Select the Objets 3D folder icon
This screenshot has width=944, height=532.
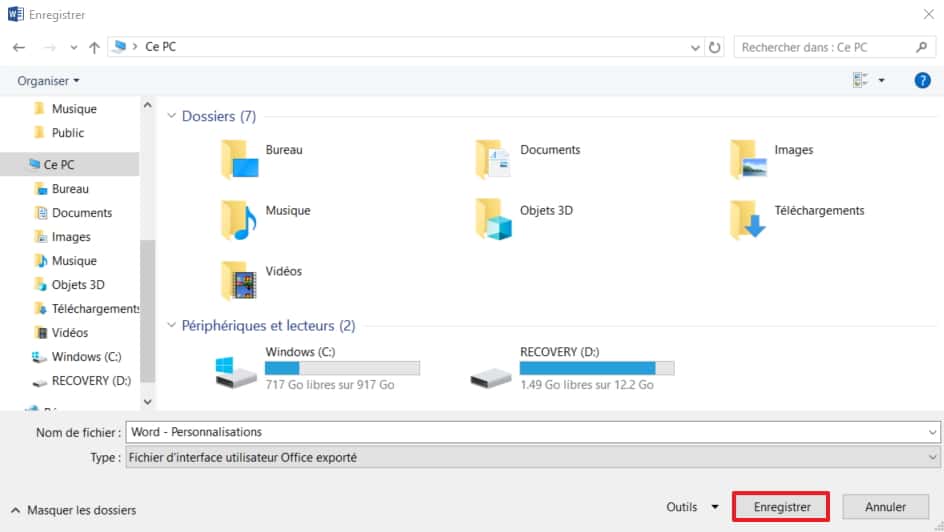[494, 220]
